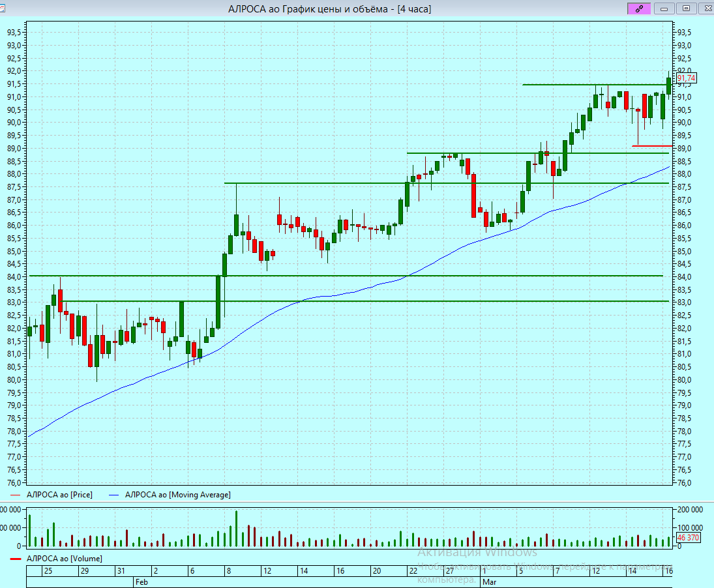Click the date label 20 on time axis

coord(377,570)
